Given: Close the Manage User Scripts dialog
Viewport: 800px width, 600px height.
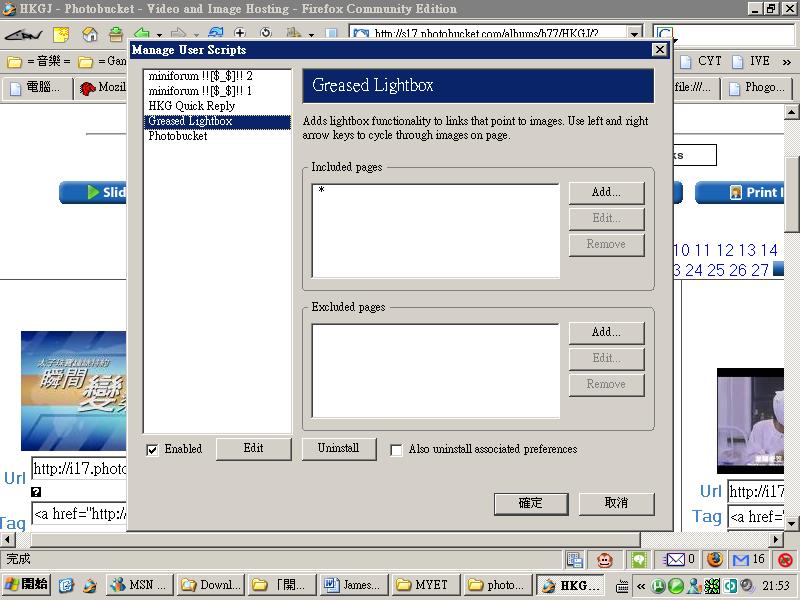Looking at the screenshot, I should pos(660,49).
